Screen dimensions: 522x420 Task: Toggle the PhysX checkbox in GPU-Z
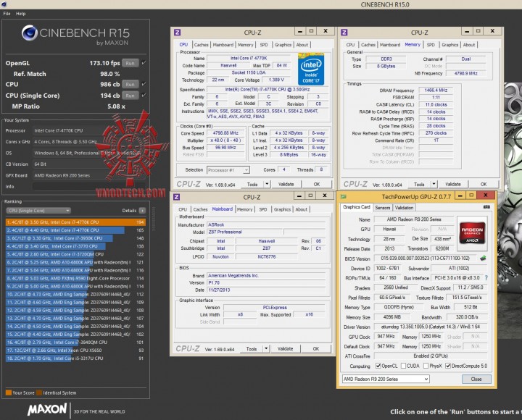click(x=426, y=366)
